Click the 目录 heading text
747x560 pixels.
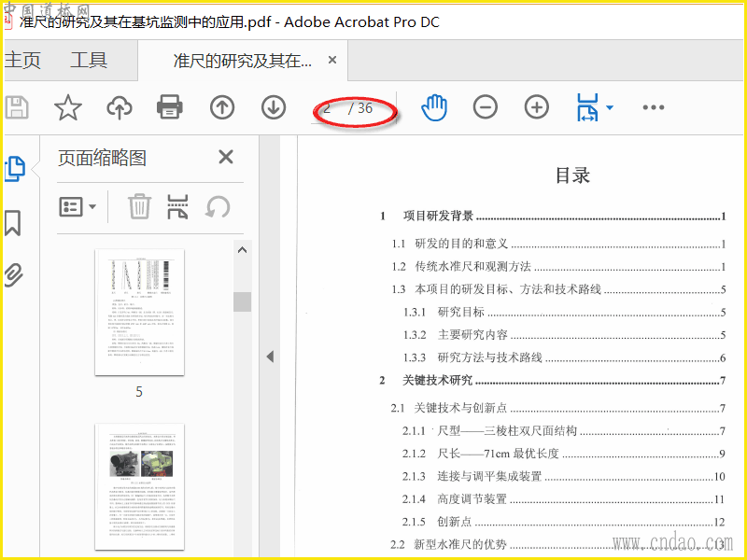coord(572,175)
